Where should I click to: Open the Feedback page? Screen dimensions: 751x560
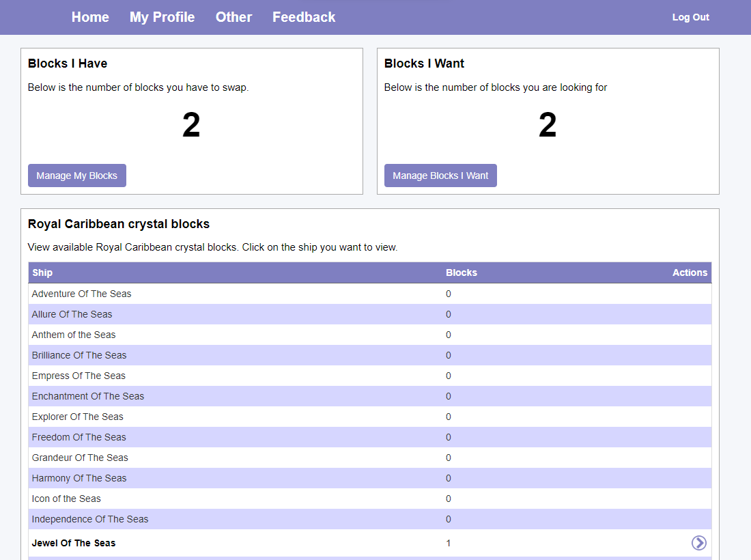304,17
